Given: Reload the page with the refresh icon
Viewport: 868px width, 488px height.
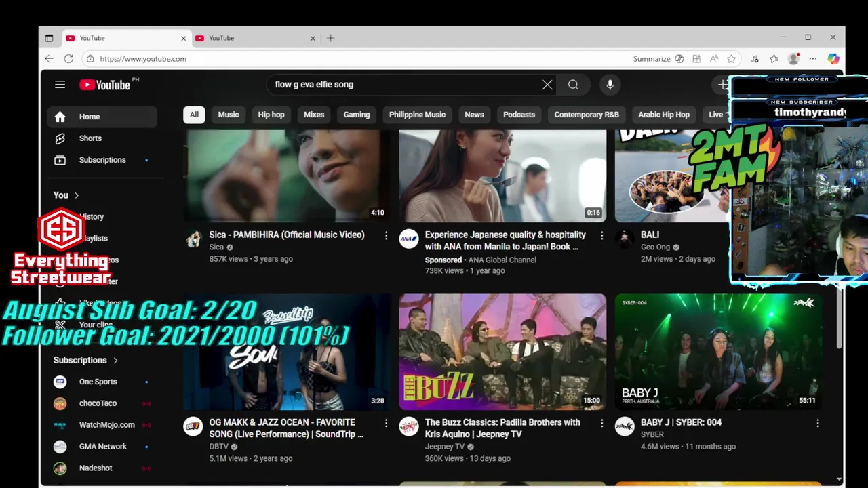Looking at the screenshot, I should click(x=68, y=59).
